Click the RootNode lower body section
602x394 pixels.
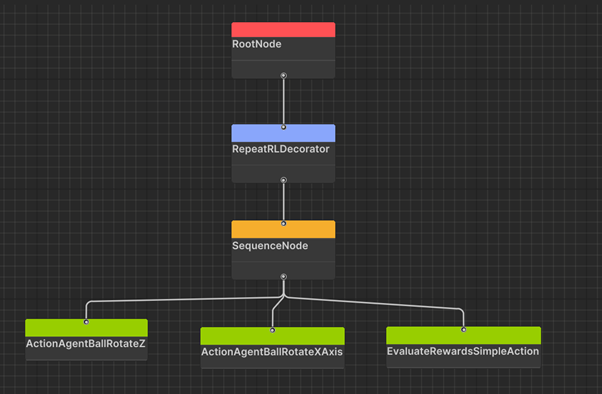(283, 70)
